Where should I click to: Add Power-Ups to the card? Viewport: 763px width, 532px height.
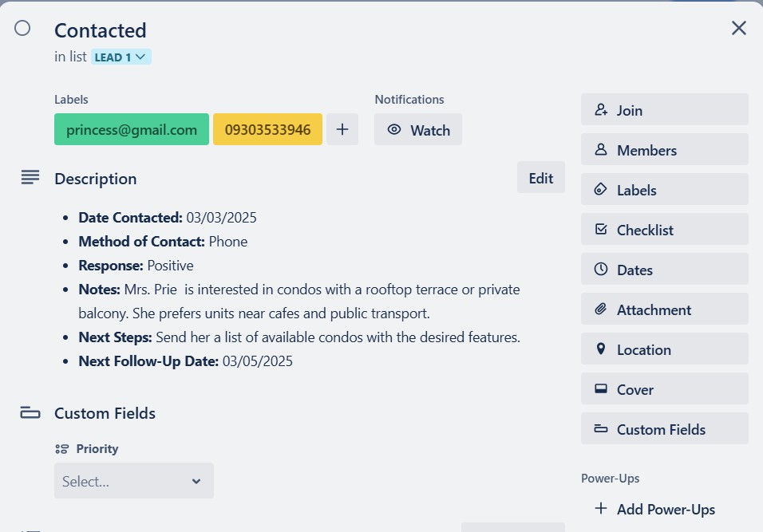pos(656,509)
